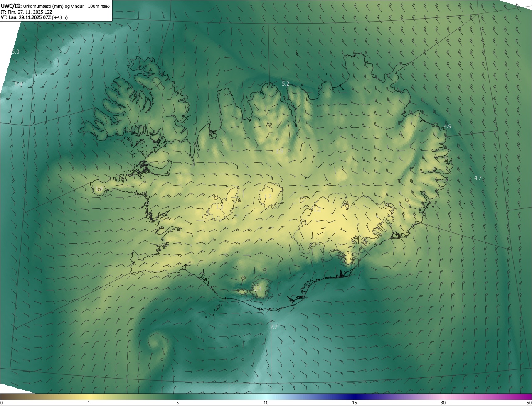The image size is (532, 406).
Task: Click the 7.7 value label south of Iceland
Action: pos(273,327)
